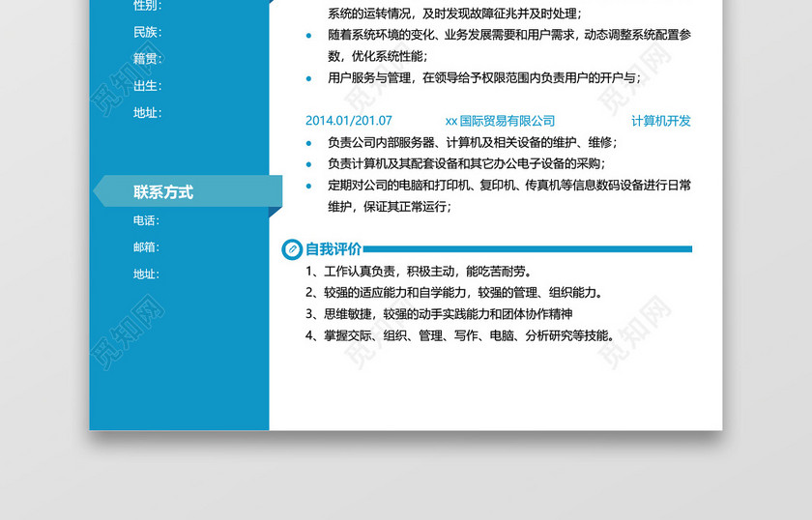Click line 定期对公司的电脑和打印机
The image size is (812, 520).
point(509,186)
